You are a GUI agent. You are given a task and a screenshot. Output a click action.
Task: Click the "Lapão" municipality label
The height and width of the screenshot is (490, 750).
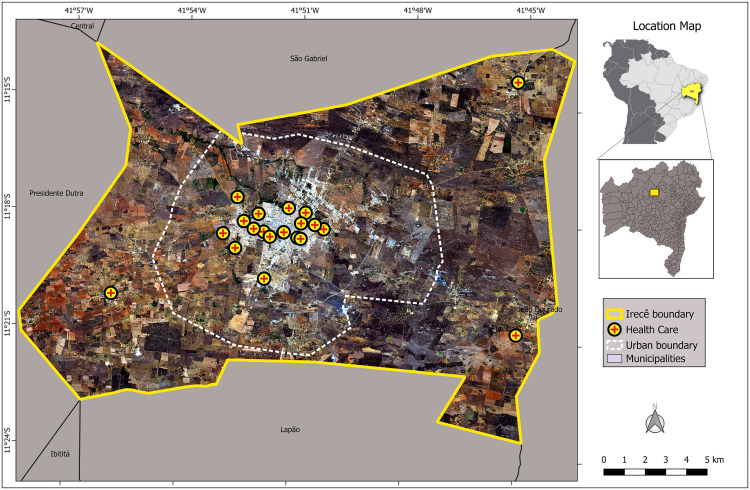coord(290,430)
